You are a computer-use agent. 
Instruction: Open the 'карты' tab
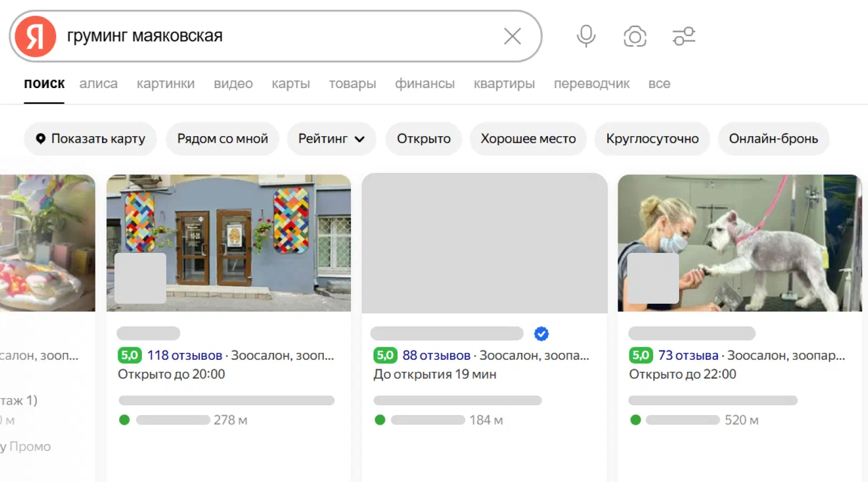[x=291, y=84]
